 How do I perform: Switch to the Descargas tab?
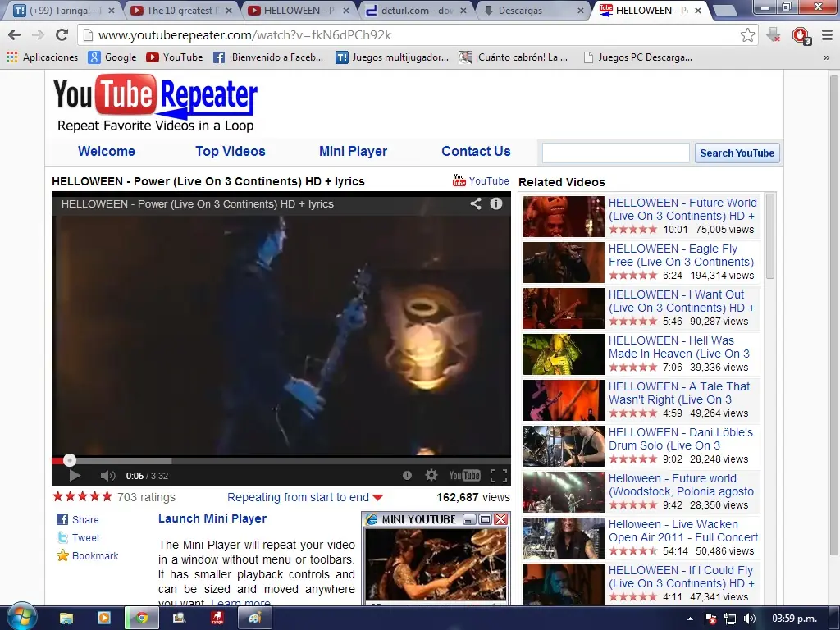pos(527,10)
